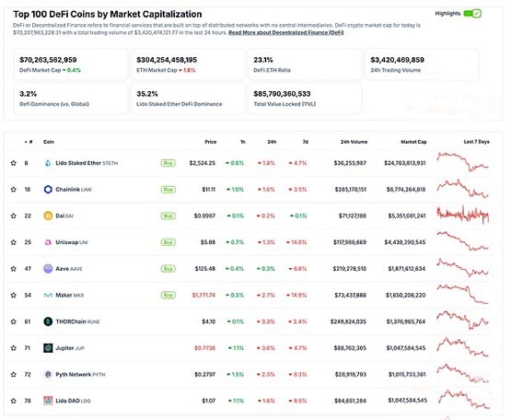
Task: Click the Last 7 Days column header
Action: (x=476, y=142)
